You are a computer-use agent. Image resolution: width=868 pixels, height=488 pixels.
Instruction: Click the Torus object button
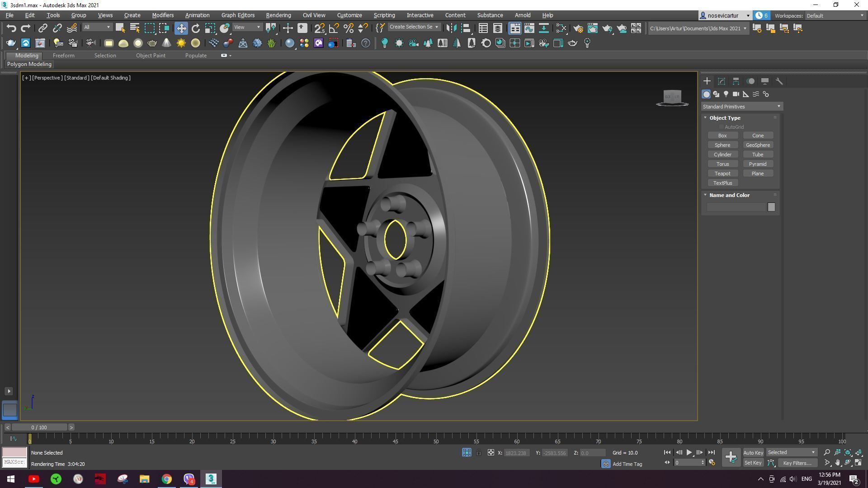tap(722, 164)
